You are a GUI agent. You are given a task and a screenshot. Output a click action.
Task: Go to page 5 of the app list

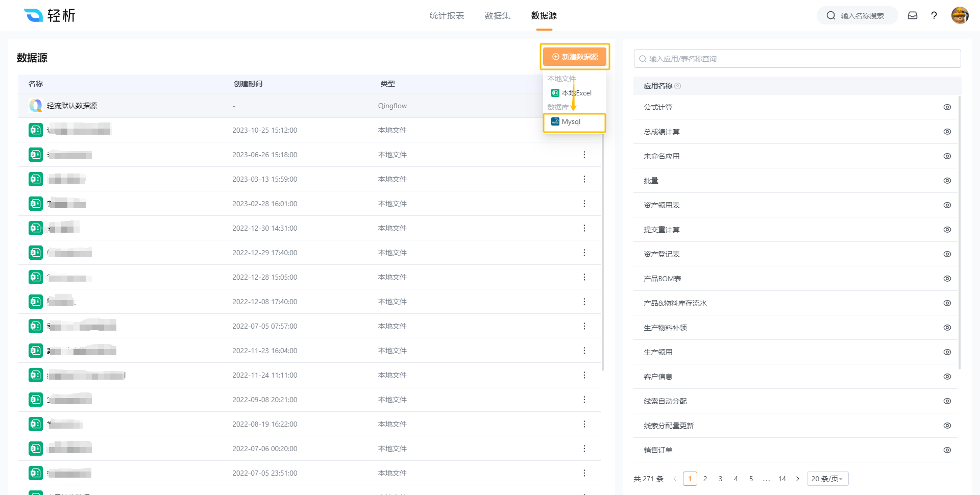pos(751,479)
